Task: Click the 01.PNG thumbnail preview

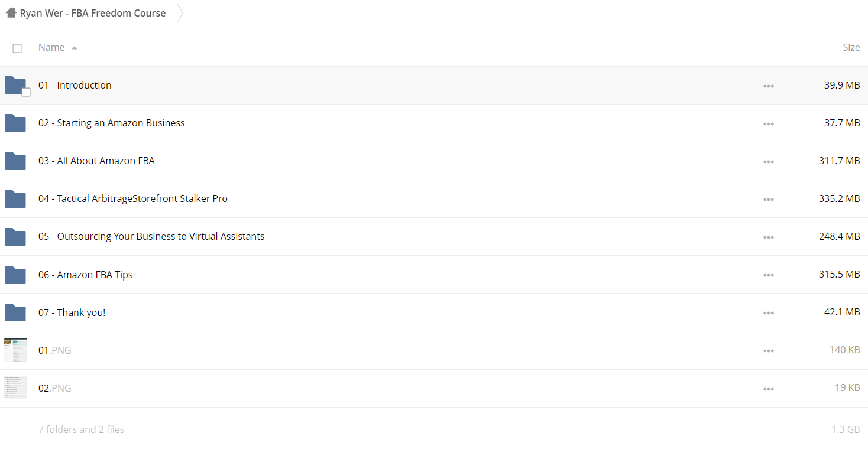Action: point(15,350)
